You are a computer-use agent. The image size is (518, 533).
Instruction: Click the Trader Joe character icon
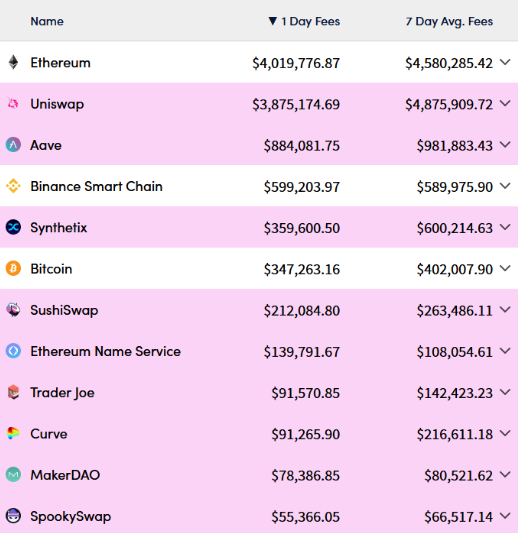point(13,392)
